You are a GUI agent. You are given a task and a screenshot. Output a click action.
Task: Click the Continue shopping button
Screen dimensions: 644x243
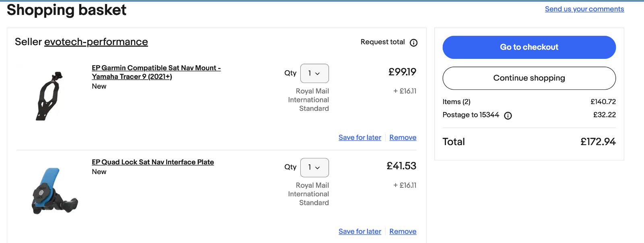point(529,78)
